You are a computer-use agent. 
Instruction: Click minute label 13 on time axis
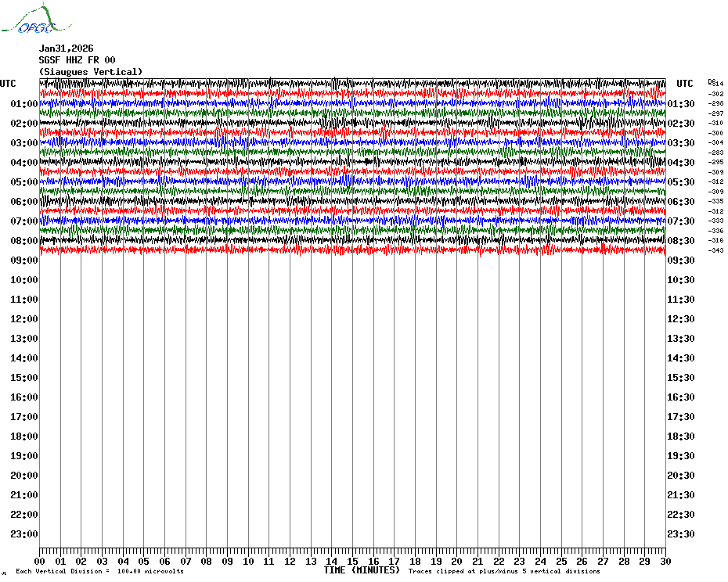tap(311, 561)
